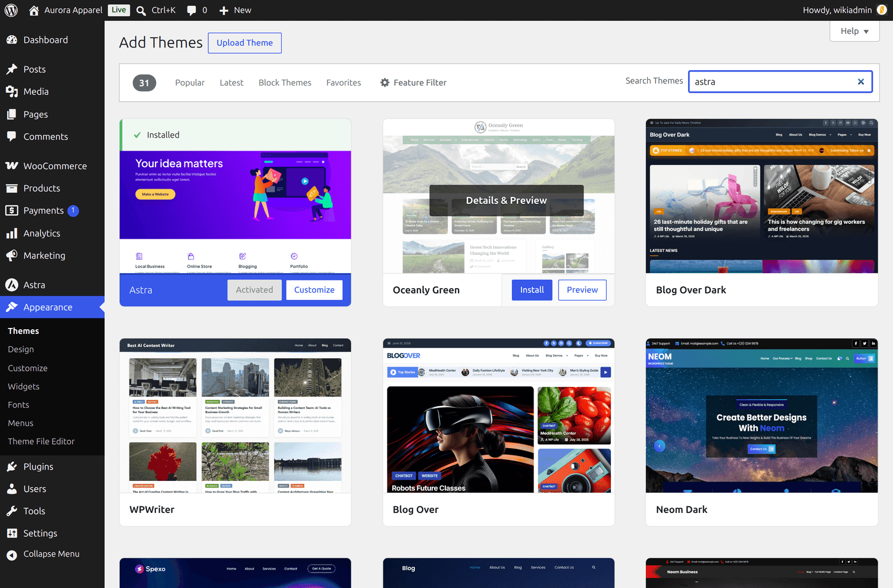Click the Users person icon
Image resolution: width=893 pixels, height=588 pixels.
point(12,489)
